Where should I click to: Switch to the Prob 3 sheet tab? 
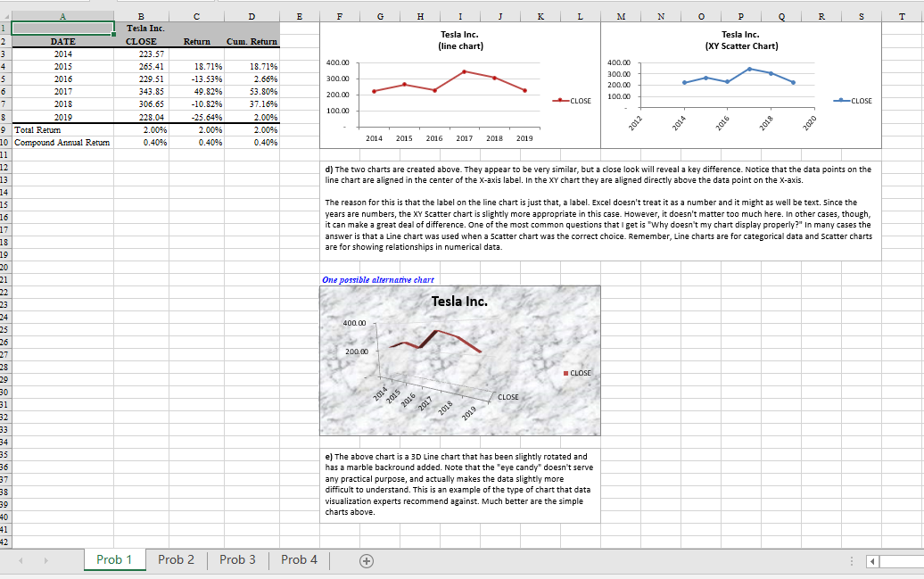(237, 559)
